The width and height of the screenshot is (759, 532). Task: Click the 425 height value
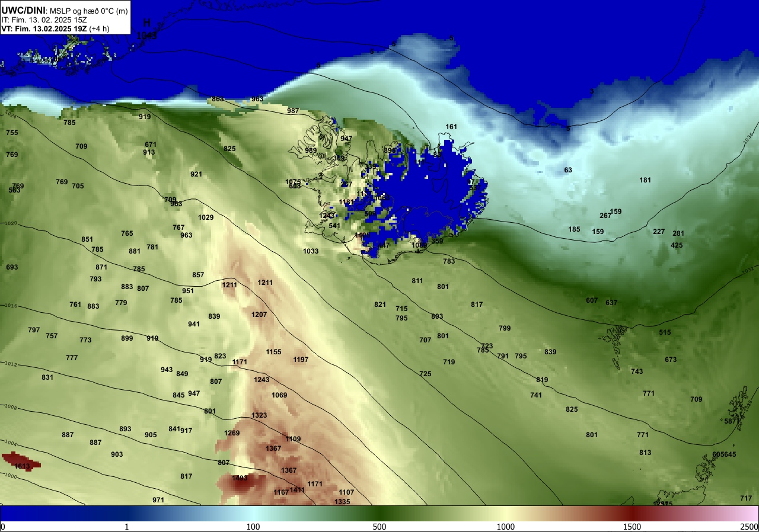pos(677,245)
